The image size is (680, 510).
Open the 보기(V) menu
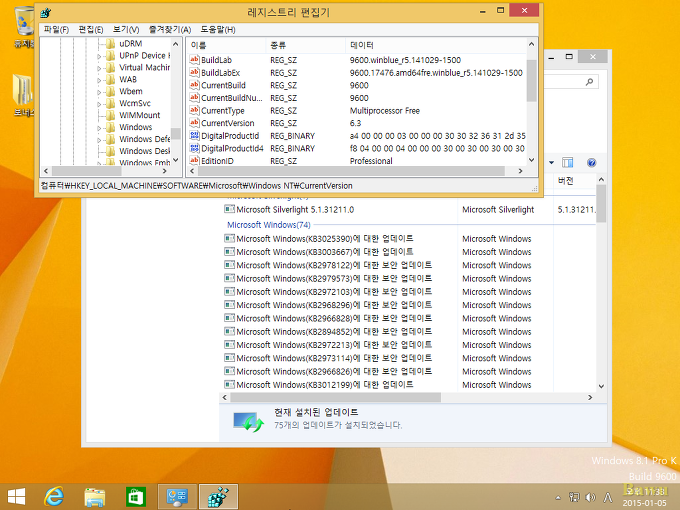point(126,29)
